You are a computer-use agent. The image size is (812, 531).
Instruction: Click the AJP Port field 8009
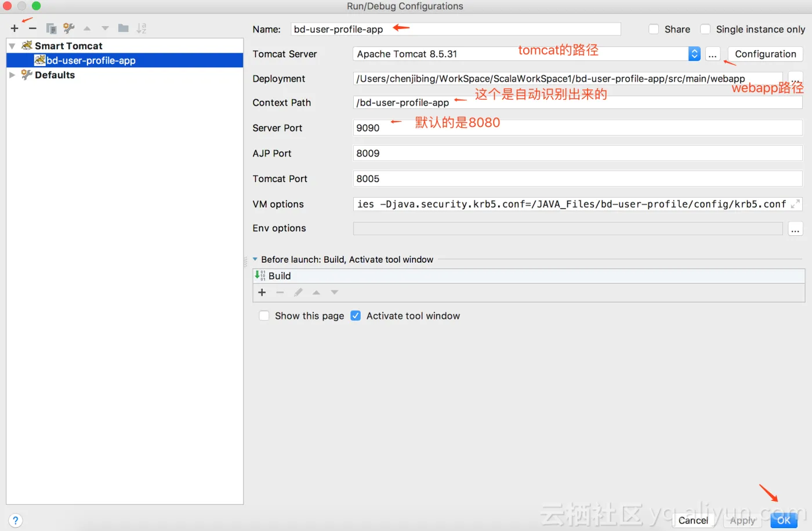578,153
